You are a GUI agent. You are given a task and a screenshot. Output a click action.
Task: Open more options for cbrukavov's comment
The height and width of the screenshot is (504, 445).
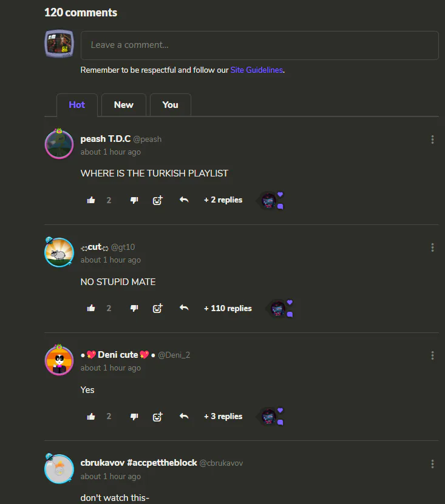(x=432, y=464)
